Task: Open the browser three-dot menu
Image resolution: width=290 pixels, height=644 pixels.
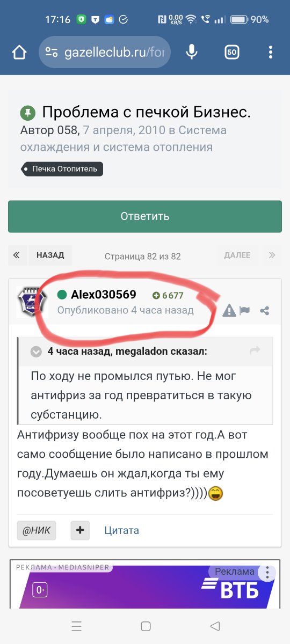Action: (x=271, y=52)
